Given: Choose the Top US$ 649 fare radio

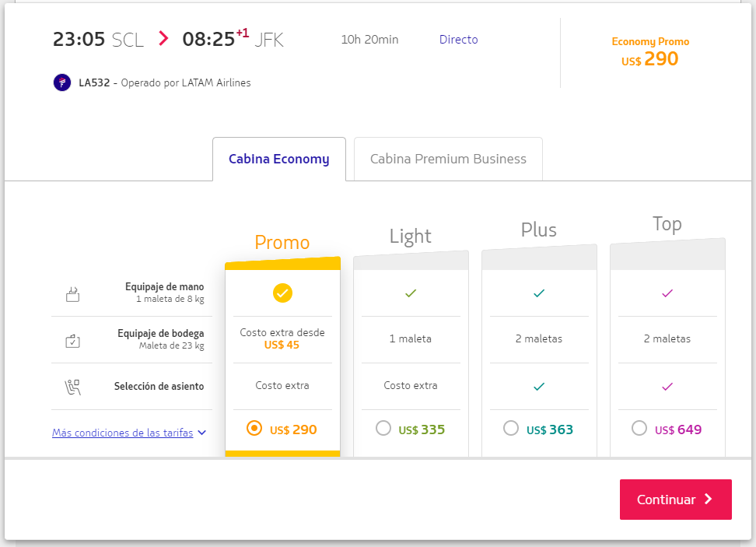Looking at the screenshot, I should coord(639,429).
